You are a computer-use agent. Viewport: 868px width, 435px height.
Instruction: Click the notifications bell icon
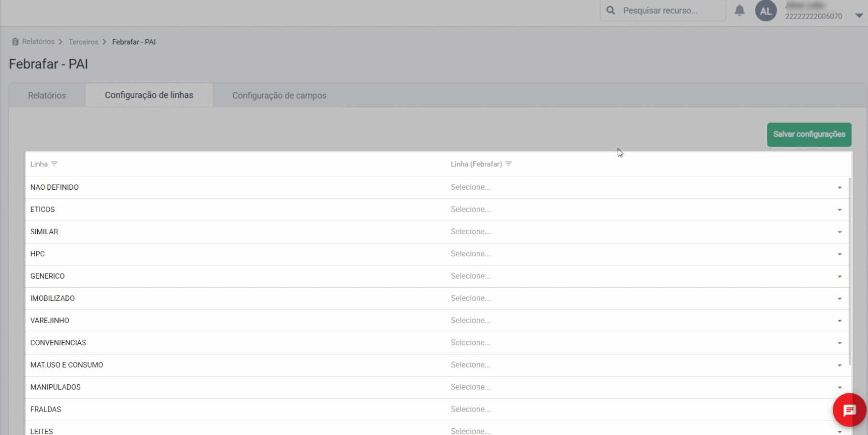(739, 10)
